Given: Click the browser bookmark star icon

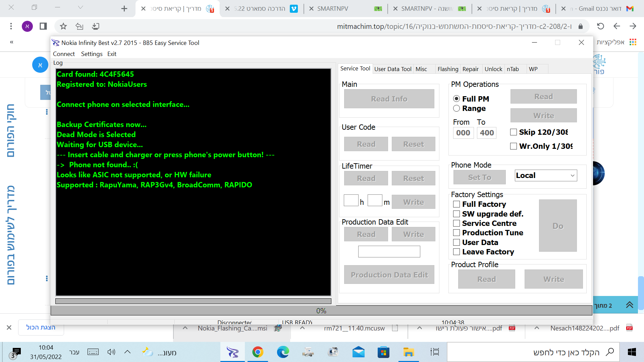Looking at the screenshot, I should pos(63,26).
